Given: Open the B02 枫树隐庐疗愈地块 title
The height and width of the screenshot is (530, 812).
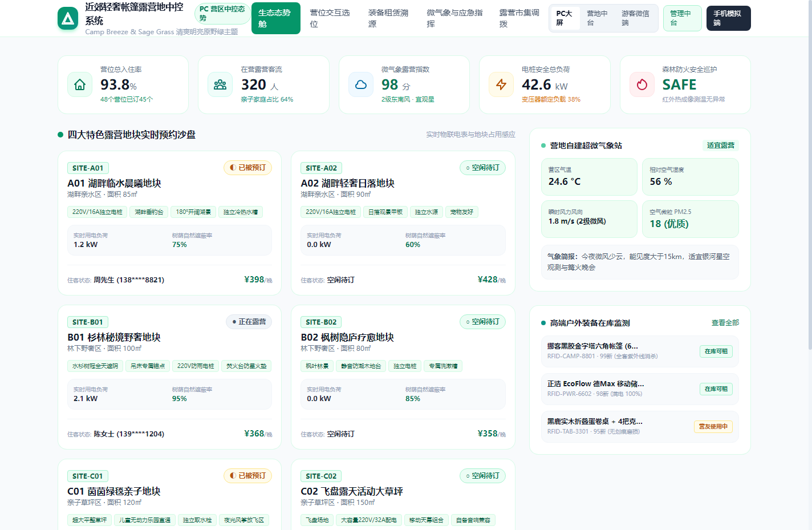Looking at the screenshot, I should point(347,337).
